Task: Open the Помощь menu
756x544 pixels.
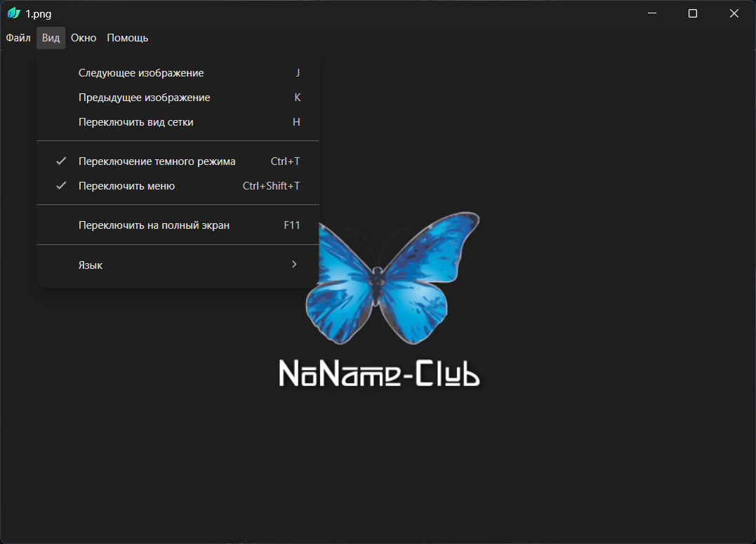Action: 127,38
